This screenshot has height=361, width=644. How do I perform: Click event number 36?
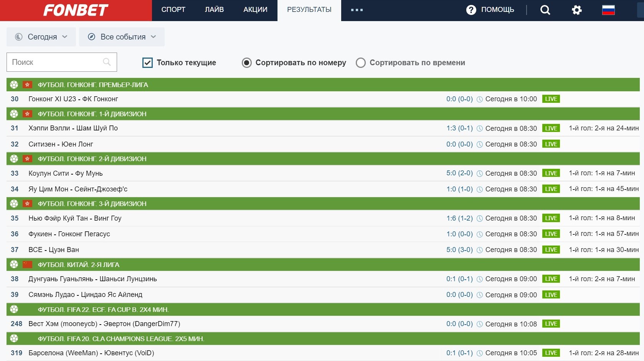[x=15, y=234]
